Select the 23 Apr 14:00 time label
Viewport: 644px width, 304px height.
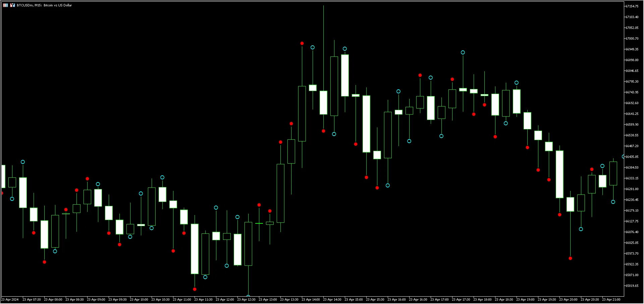point(311,300)
